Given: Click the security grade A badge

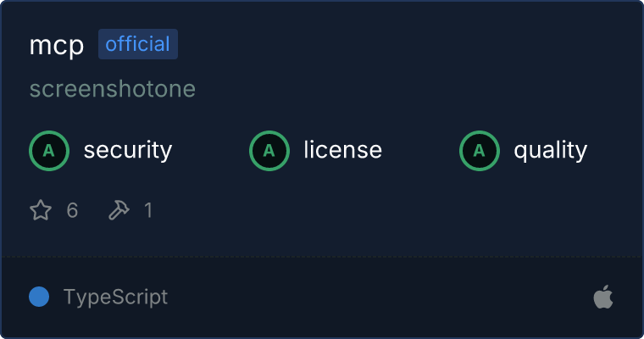Looking at the screenshot, I should click(x=49, y=151).
